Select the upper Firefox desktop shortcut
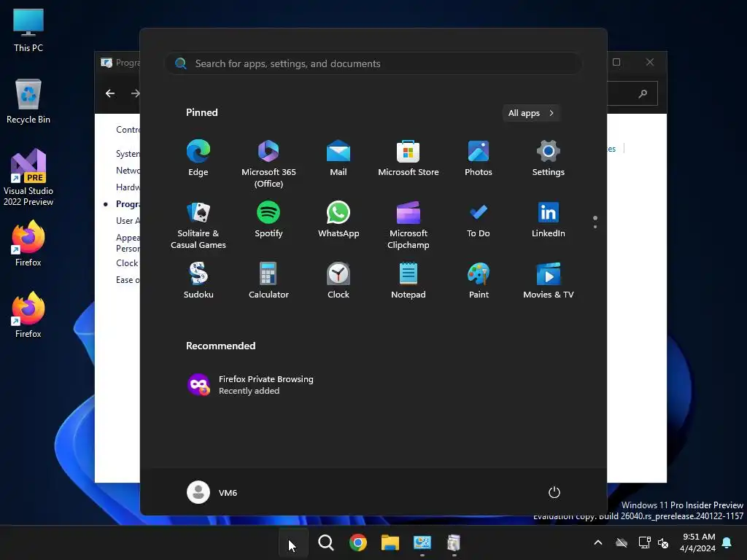Screen dimensions: 747x560 28,243
